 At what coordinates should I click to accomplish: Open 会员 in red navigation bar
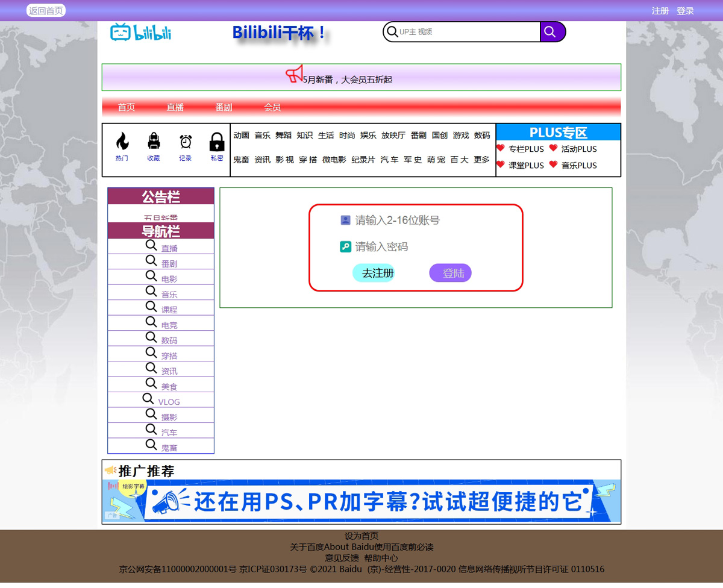(272, 107)
